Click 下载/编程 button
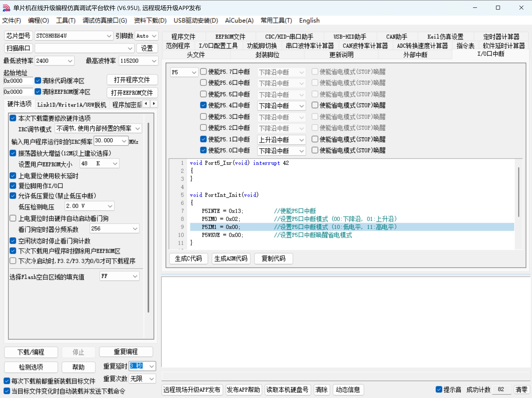The height and width of the screenshot is (398, 532). 31,352
